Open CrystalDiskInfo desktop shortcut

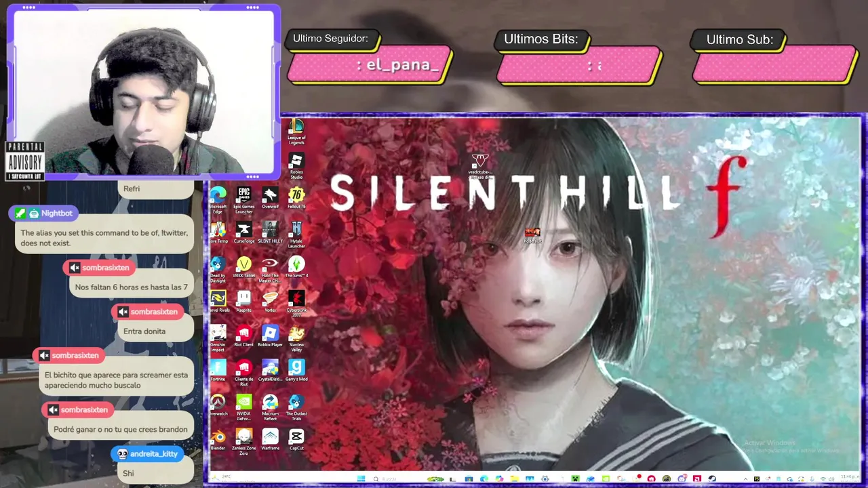click(x=270, y=371)
